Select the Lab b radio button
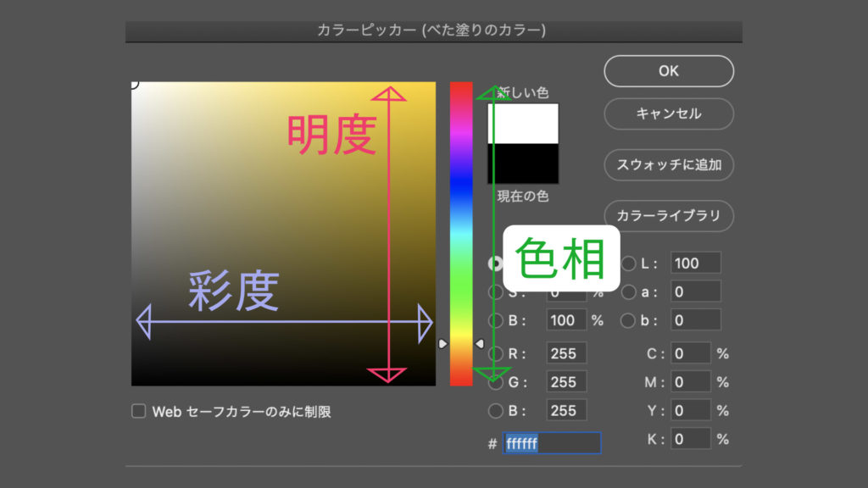Image resolution: width=868 pixels, height=488 pixels. [x=628, y=320]
